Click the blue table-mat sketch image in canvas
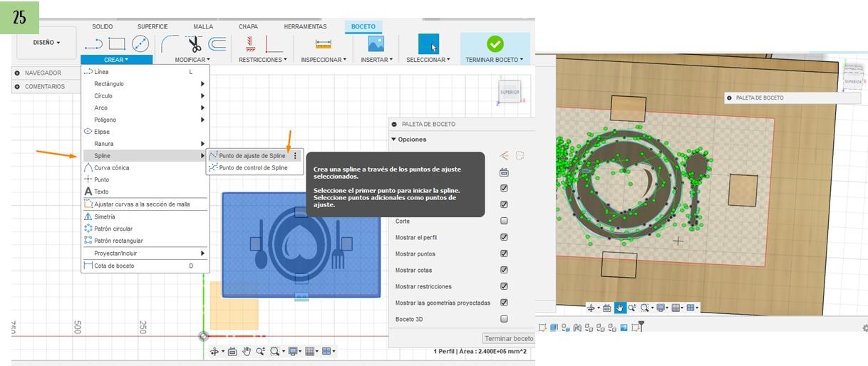 (301, 244)
